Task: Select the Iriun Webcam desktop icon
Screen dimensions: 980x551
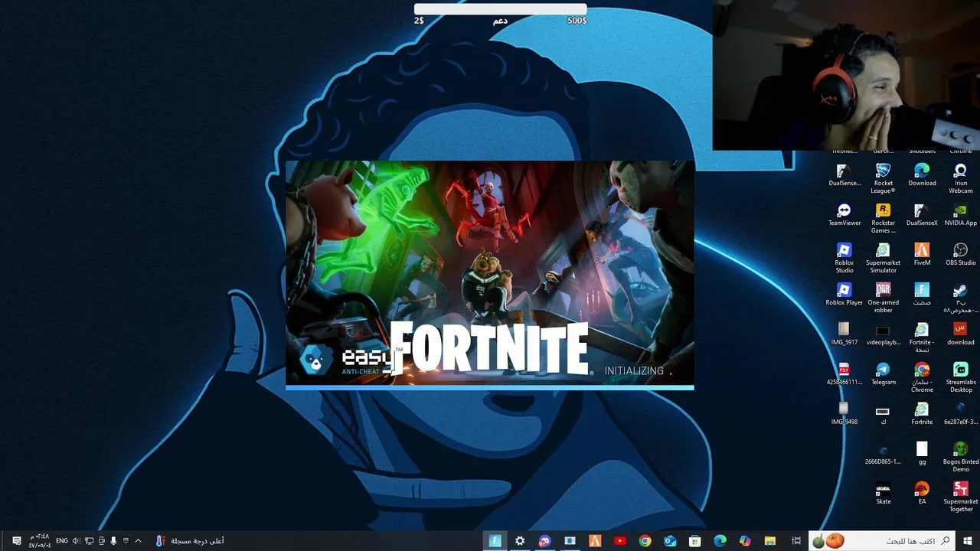Action: click(961, 178)
